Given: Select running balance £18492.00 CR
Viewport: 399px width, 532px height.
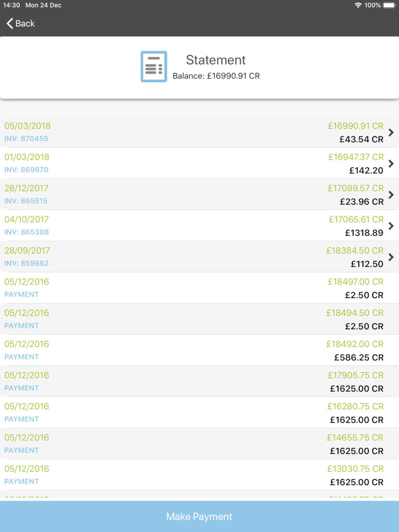Looking at the screenshot, I should (355, 344).
